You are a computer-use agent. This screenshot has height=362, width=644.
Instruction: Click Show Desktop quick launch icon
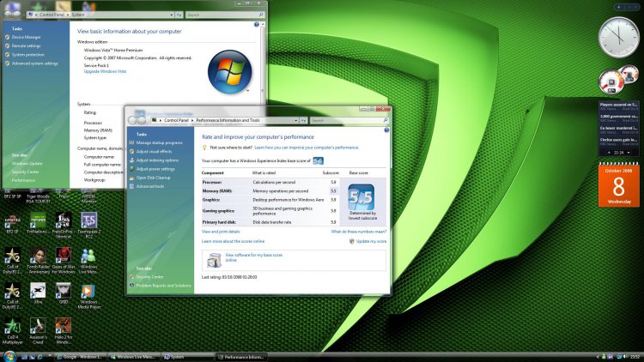[24, 357]
